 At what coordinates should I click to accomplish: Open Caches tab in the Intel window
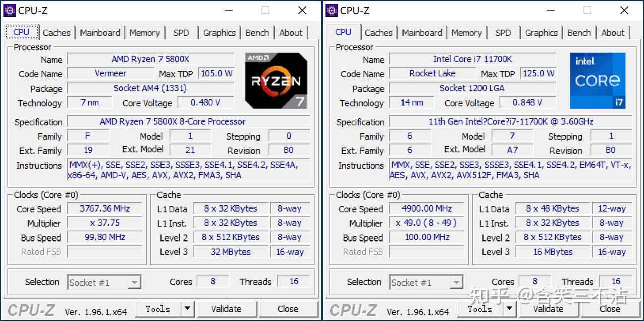pyautogui.click(x=378, y=33)
